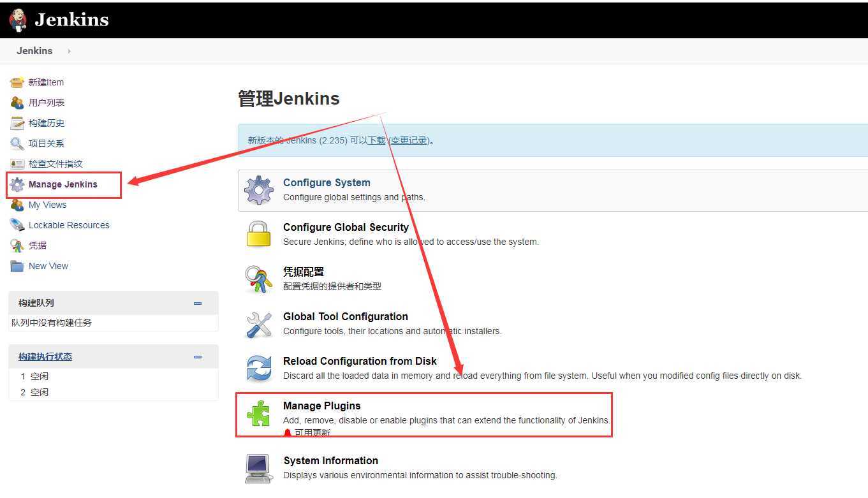The width and height of the screenshot is (868, 498).
Task: Click the 新建Item package icon
Action: click(x=17, y=82)
